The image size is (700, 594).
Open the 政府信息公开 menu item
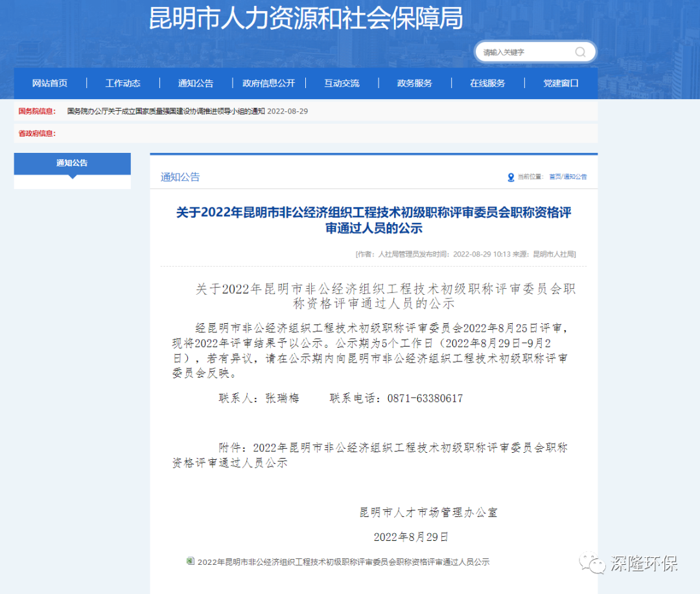click(x=268, y=84)
